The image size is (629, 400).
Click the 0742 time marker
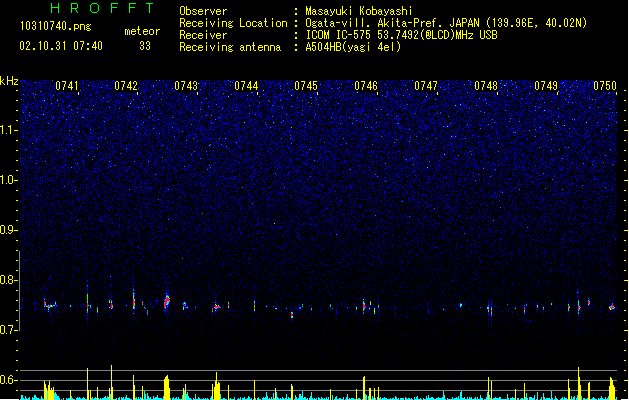click(x=126, y=86)
